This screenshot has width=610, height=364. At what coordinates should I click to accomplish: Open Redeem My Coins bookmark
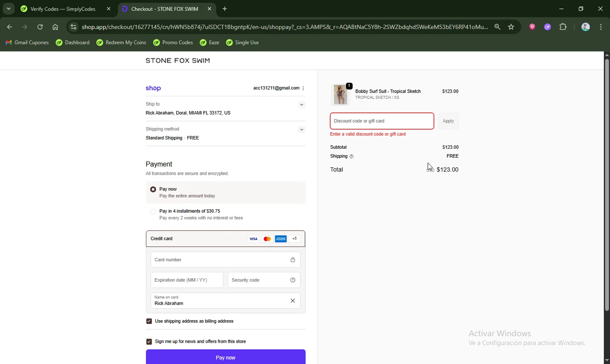[x=121, y=42]
